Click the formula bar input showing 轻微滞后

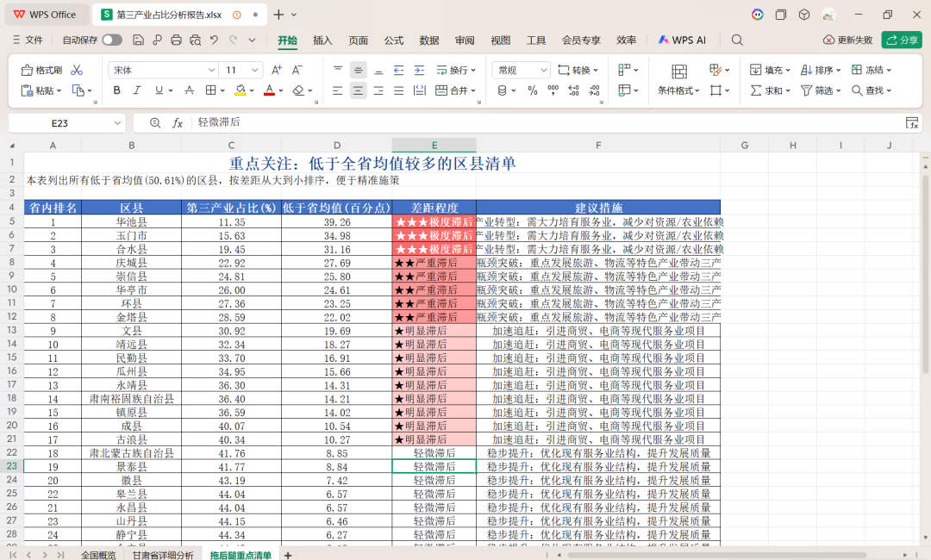[547, 122]
